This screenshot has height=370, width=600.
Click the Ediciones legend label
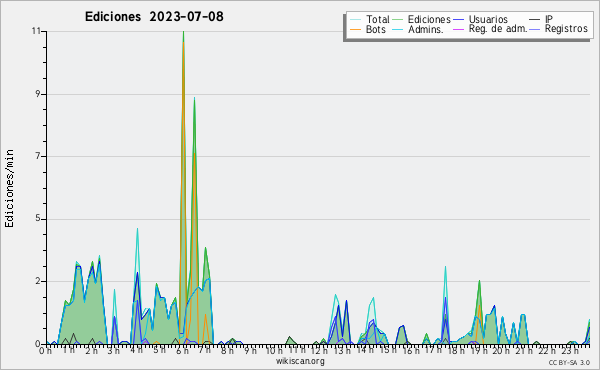click(429, 19)
